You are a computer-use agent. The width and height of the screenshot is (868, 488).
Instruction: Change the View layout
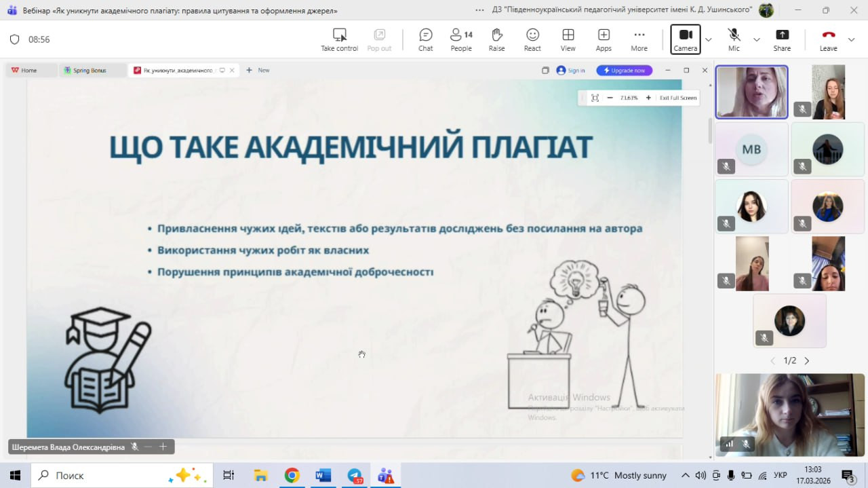[x=568, y=39]
